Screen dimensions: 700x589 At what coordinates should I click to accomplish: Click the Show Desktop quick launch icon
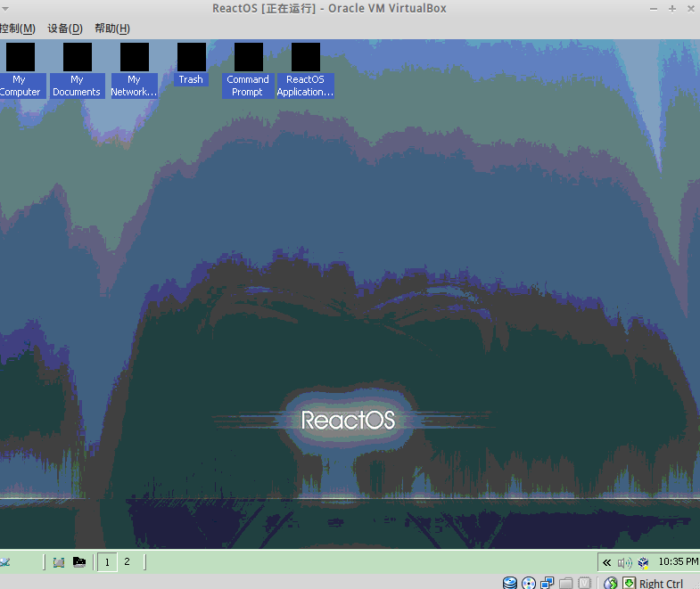tap(59, 562)
